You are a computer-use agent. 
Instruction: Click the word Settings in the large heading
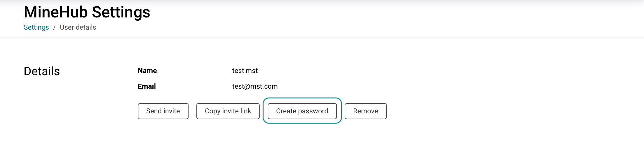coord(121,12)
